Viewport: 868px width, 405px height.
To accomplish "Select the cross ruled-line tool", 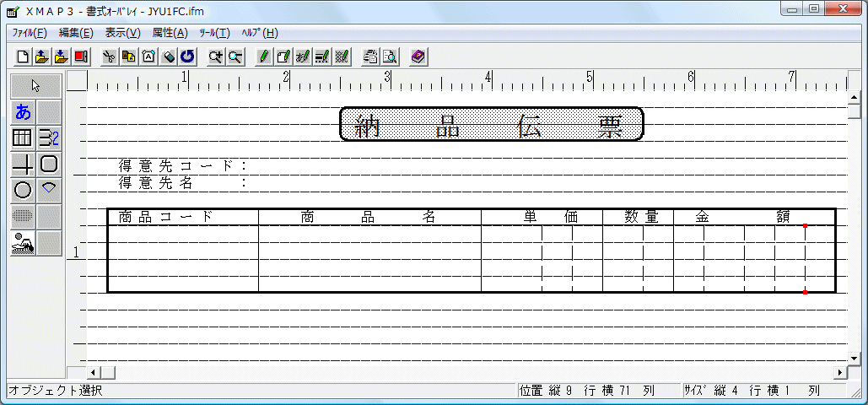I will tap(24, 164).
